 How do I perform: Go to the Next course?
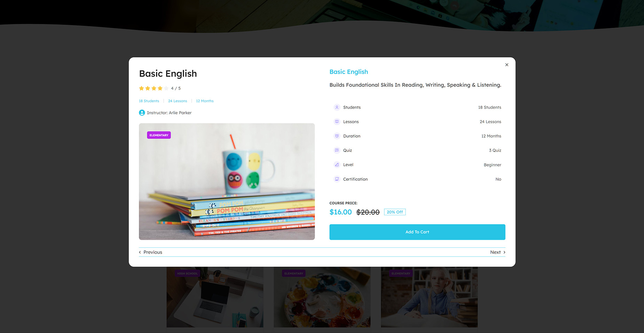click(497, 252)
